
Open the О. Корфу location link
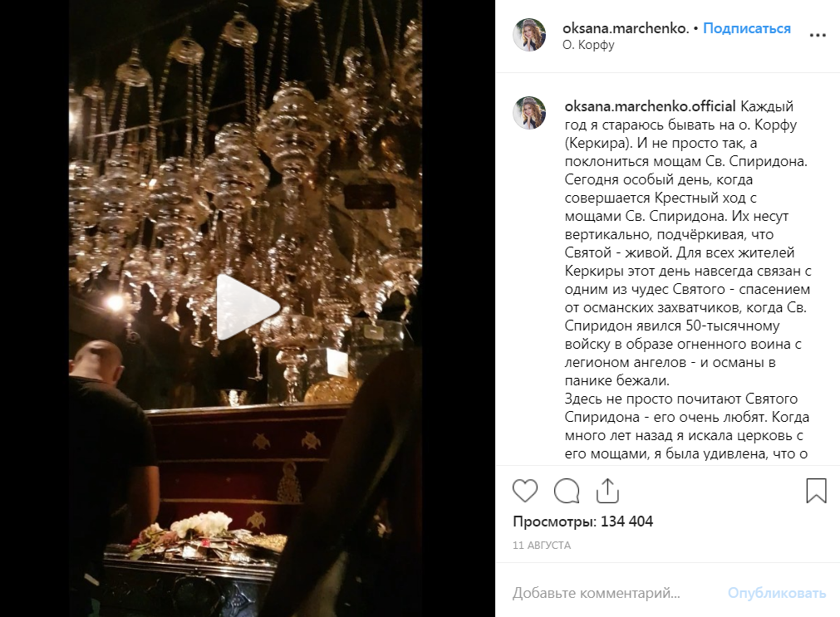(588, 45)
